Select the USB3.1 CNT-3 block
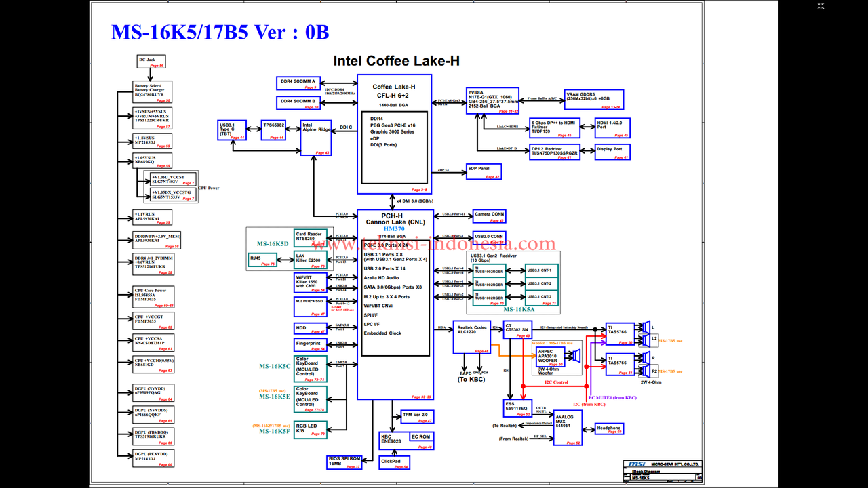This screenshot has height=488, width=868. pyautogui.click(x=542, y=297)
